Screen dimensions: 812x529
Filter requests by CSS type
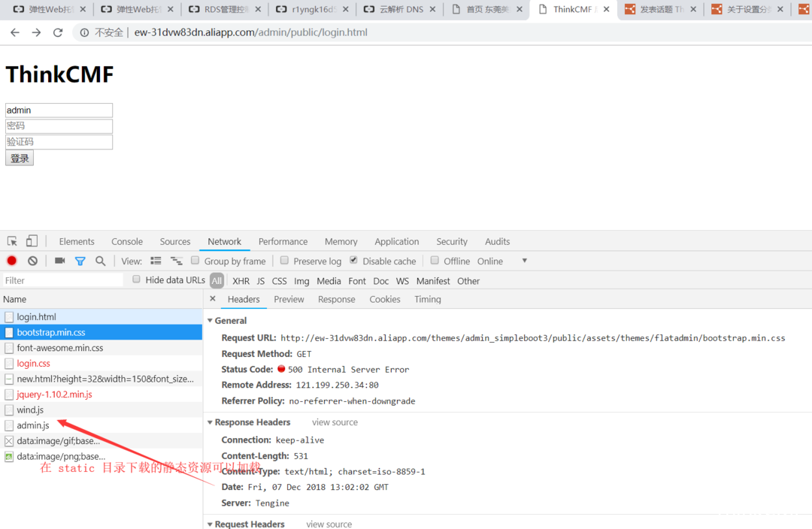[x=279, y=281]
